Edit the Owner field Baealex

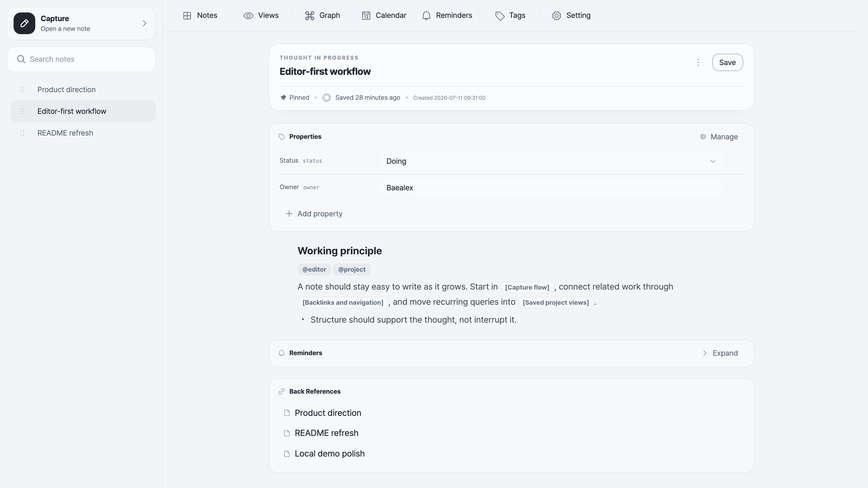[x=551, y=188]
